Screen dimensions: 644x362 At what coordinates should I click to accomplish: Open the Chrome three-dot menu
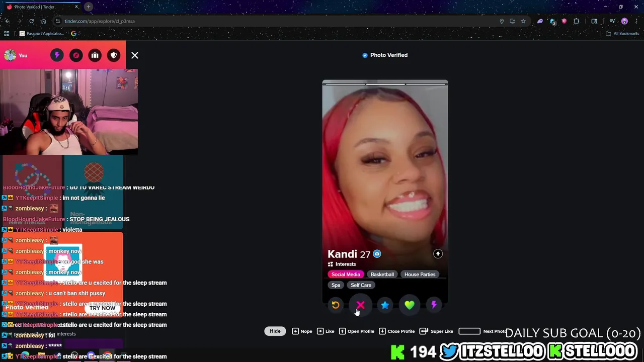point(636,21)
